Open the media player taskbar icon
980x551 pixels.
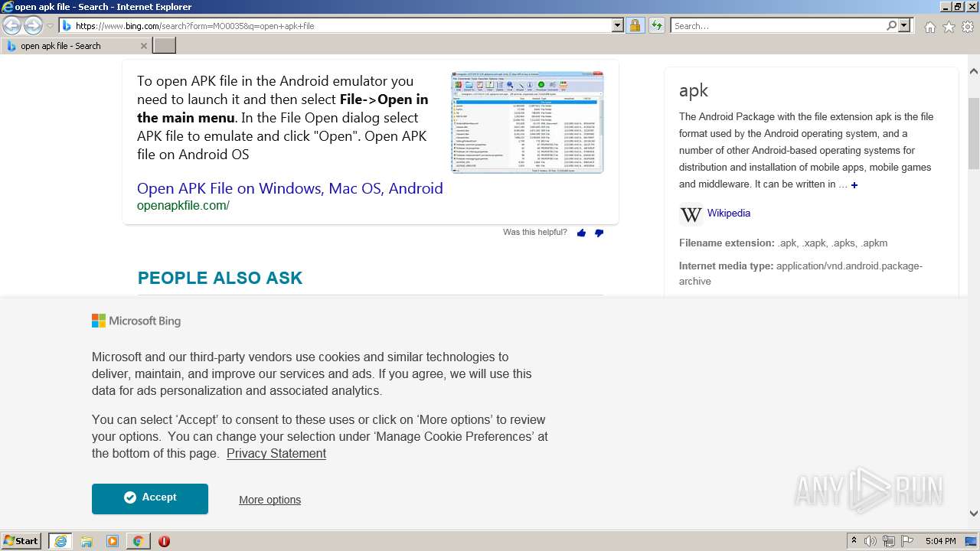(x=112, y=541)
